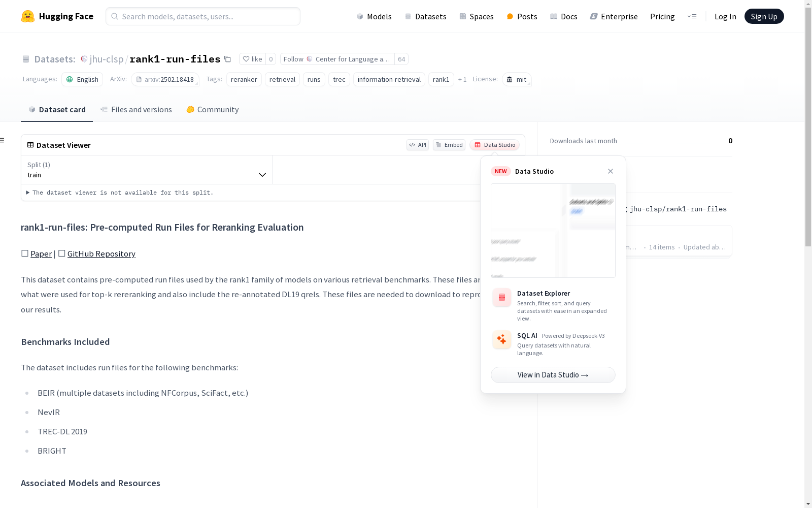Click the Downloads last month label

pos(584,141)
